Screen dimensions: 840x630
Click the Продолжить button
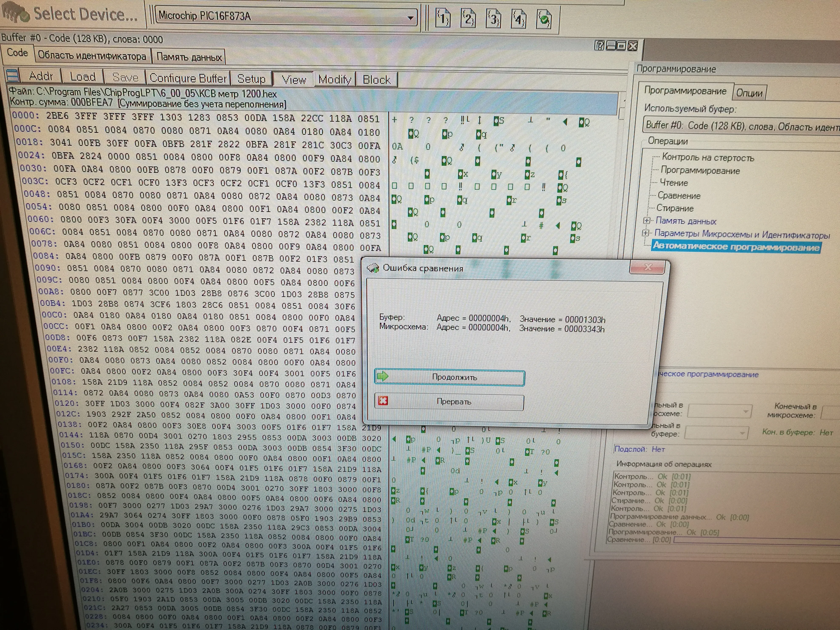[450, 377]
